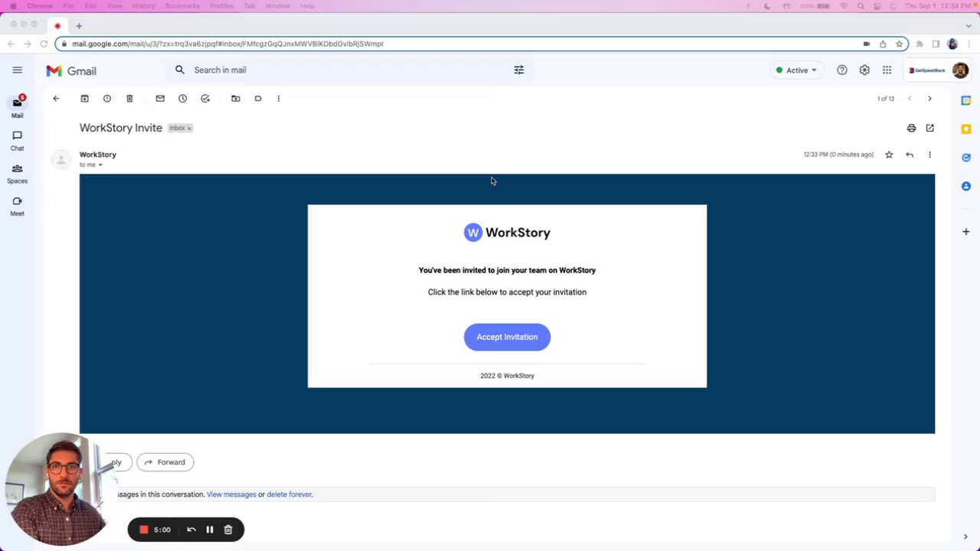Click the browser address bar URL
The height and width of the screenshot is (551, 980).
tap(227, 44)
